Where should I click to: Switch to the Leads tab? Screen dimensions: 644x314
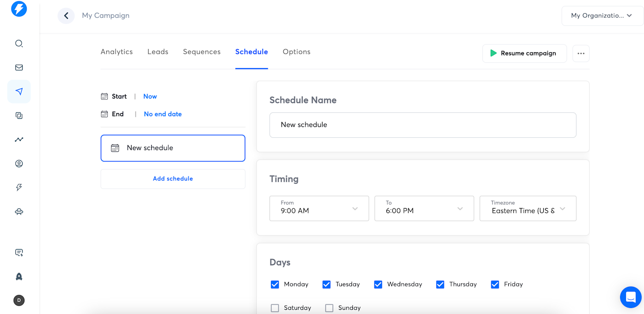pos(158,52)
